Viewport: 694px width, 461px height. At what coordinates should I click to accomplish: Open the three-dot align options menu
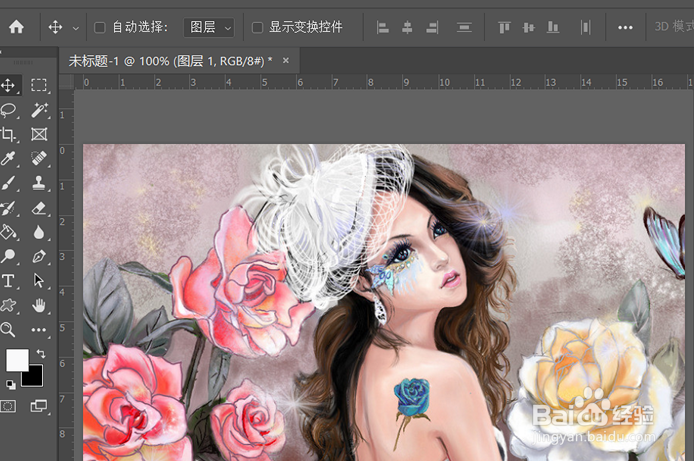click(625, 27)
